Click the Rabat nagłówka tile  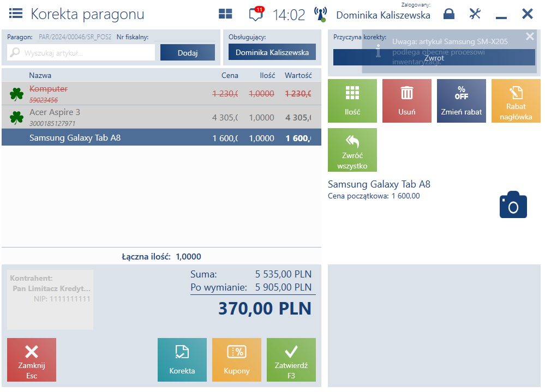516,101
